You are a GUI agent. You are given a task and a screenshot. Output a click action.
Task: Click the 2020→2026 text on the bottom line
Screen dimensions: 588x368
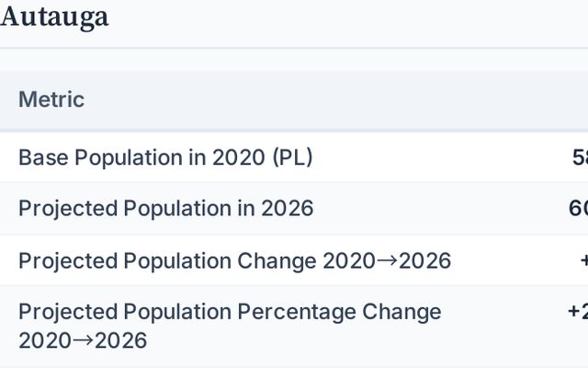tap(83, 340)
